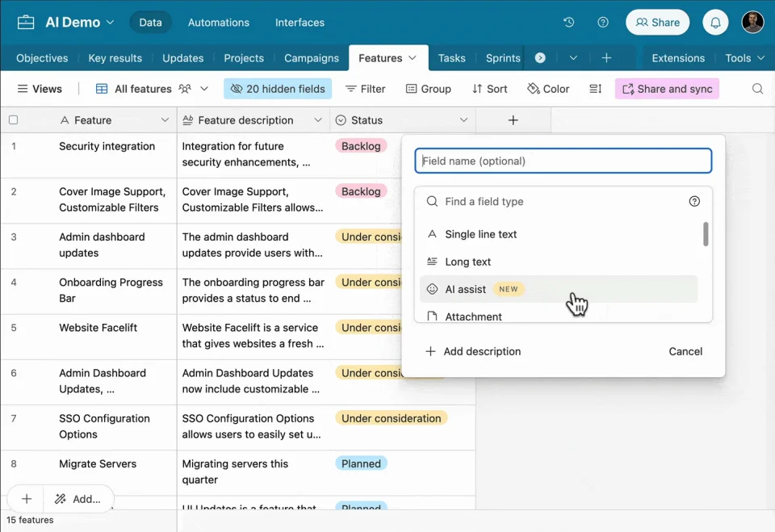Expand the Status column header dropdown
Viewport: 775px width, 532px height.
(x=463, y=120)
